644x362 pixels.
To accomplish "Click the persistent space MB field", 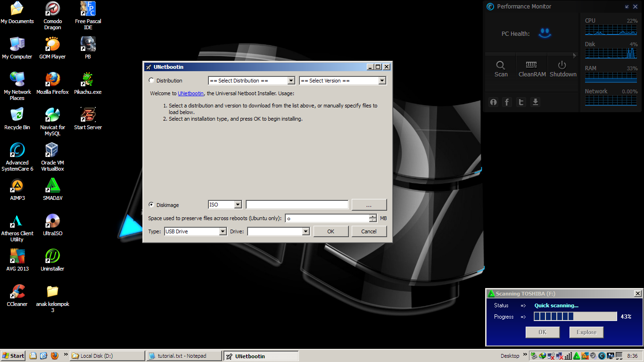I will (x=328, y=218).
